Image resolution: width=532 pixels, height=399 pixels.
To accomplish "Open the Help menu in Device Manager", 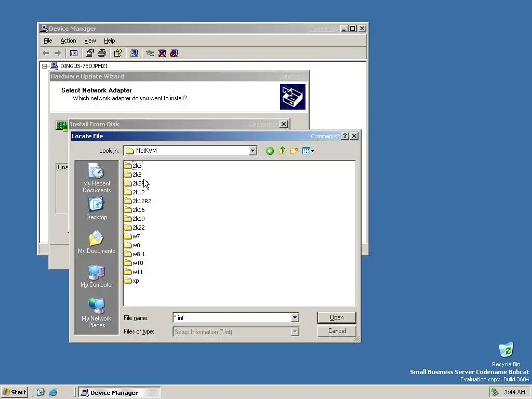I will click(x=109, y=41).
